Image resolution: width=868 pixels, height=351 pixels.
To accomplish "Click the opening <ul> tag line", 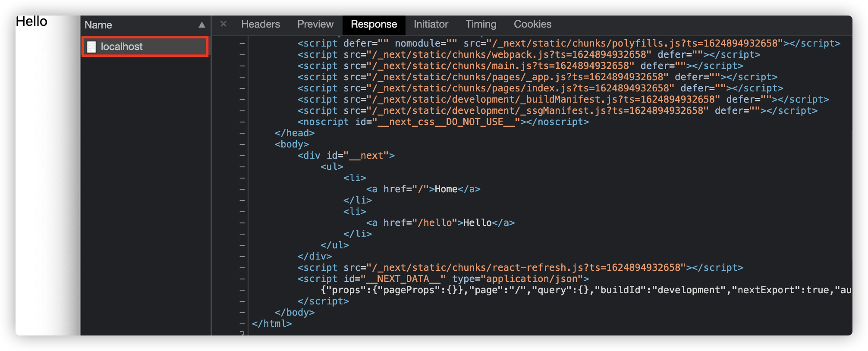I will (x=332, y=167).
